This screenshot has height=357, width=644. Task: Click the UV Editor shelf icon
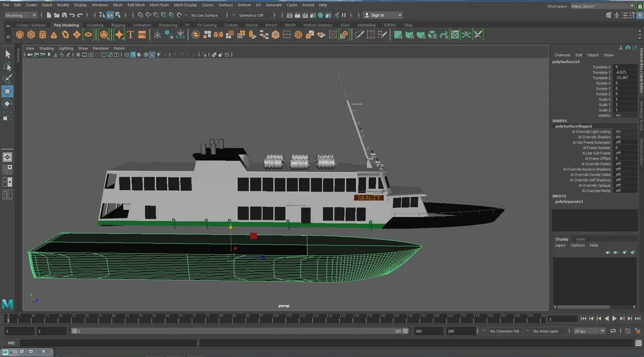tap(455, 35)
